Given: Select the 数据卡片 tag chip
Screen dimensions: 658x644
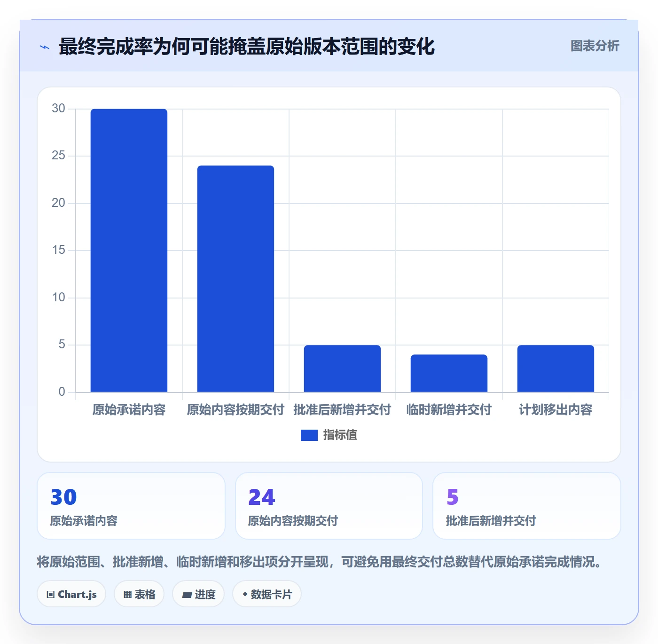Looking at the screenshot, I should (267, 594).
